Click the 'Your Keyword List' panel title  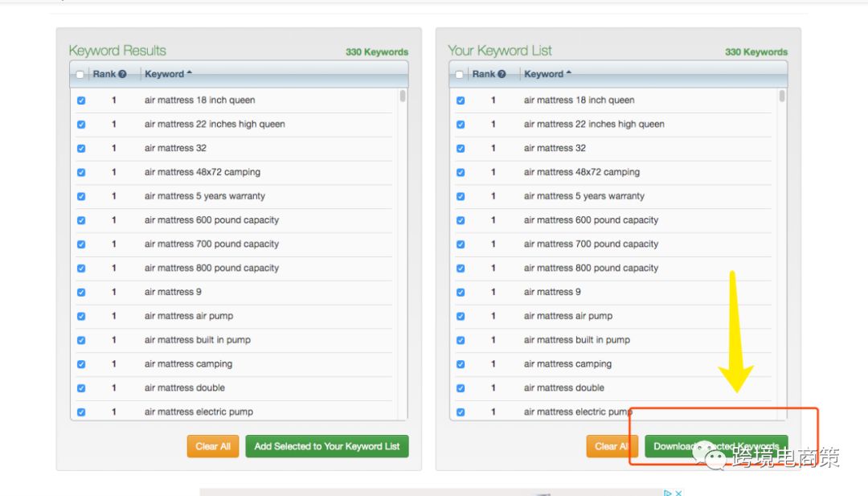[x=500, y=51]
